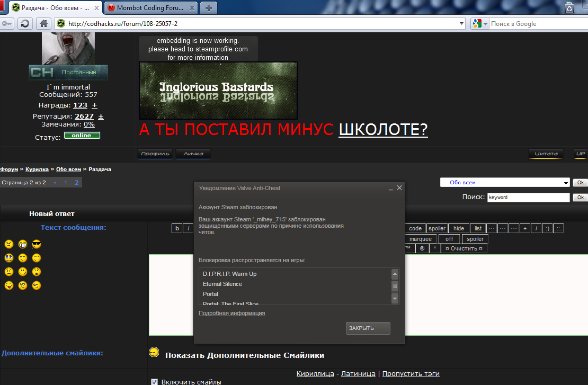Click the UP button on the post
The width and height of the screenshot is (588, 385).
click(581, 154)
